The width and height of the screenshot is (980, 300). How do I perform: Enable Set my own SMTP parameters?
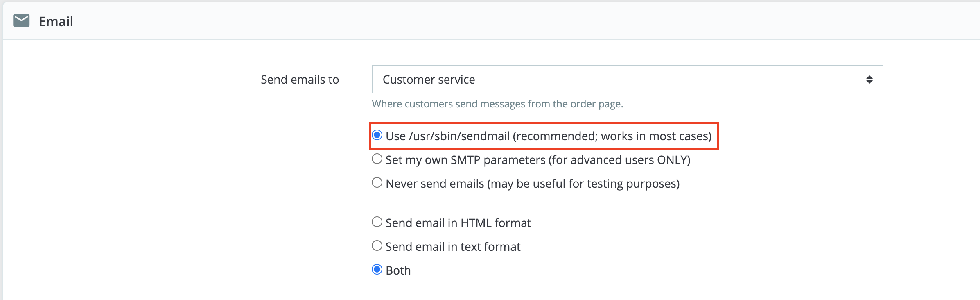pos(377,159)
